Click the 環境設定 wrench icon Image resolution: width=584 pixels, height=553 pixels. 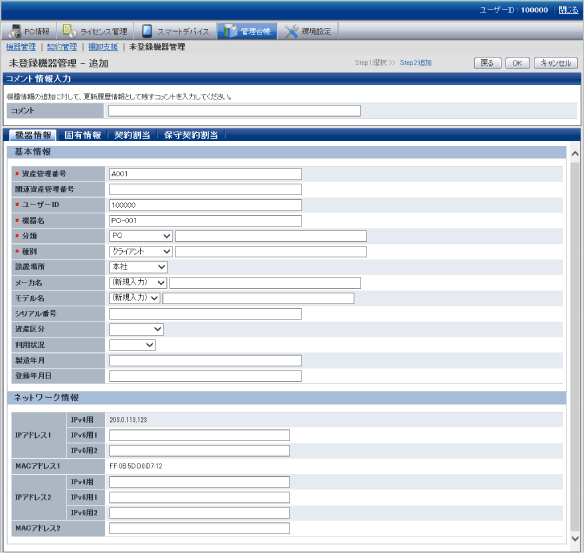291,31
